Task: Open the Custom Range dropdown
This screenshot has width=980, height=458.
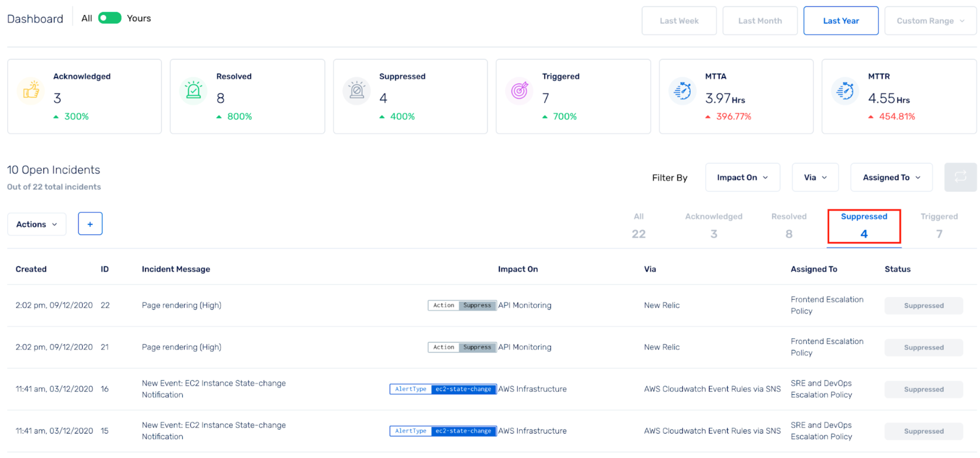Action: pos(930,20)
